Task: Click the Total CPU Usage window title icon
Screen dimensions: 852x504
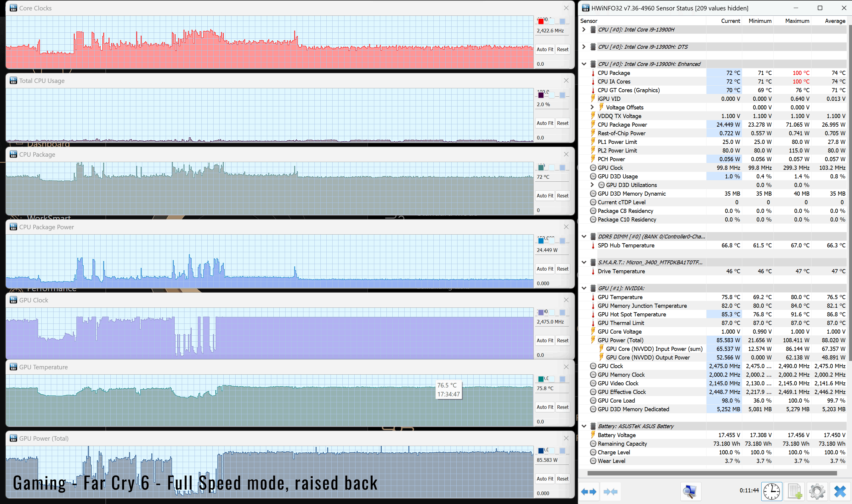Action: [x=13, y=81]
